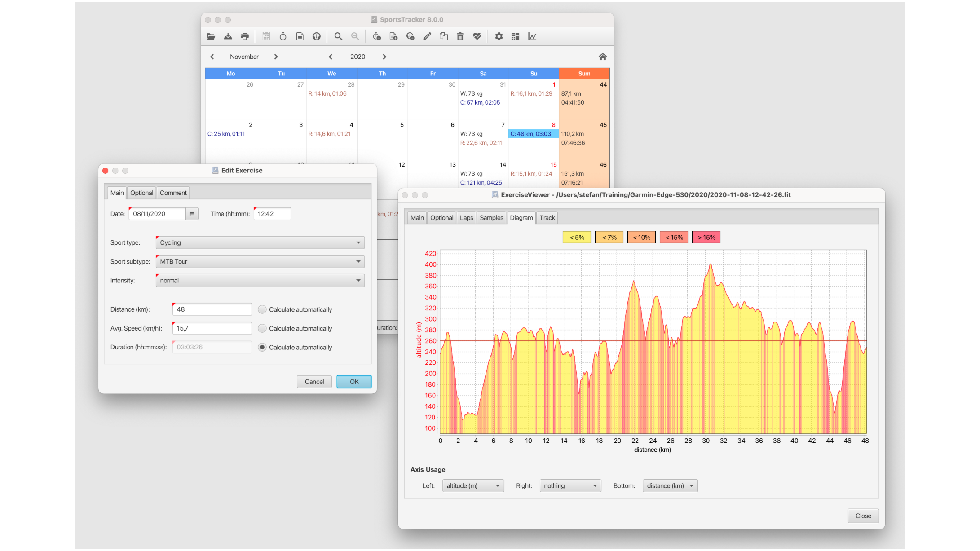Click the pencil edit entry icon
Screen dimensions: 980x551
click(x=427, y=37)
